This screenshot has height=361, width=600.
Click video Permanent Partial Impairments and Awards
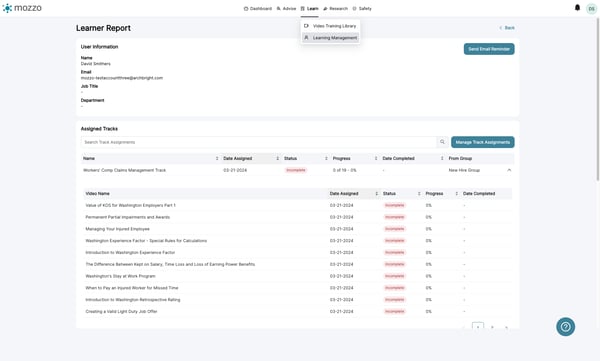pos(128,217)
